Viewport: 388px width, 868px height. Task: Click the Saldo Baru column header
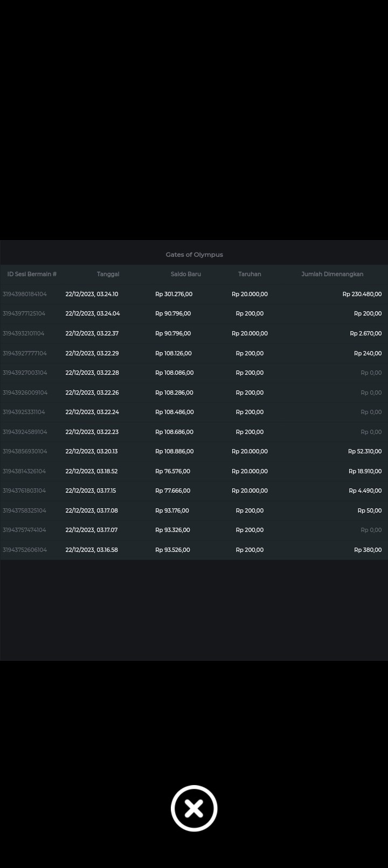point(185,274)
